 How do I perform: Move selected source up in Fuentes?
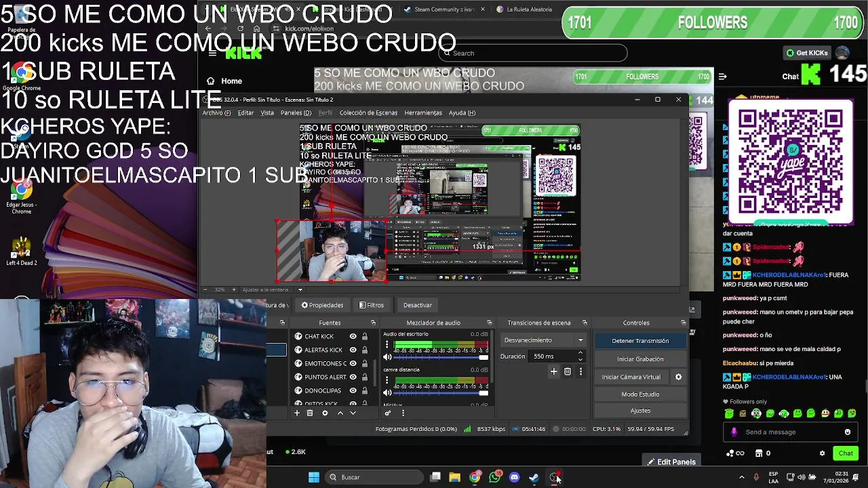click(340, 413)
